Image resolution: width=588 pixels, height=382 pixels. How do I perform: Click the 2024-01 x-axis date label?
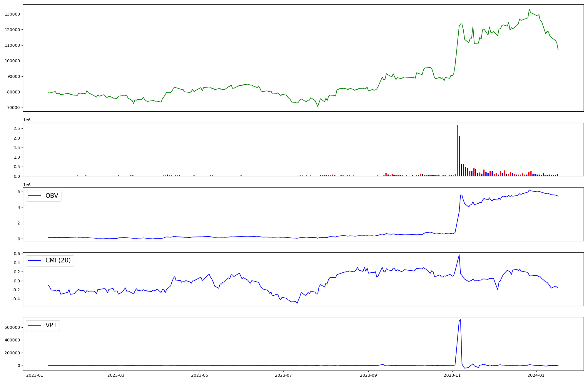pyautogui.click(x=536, y=375)
